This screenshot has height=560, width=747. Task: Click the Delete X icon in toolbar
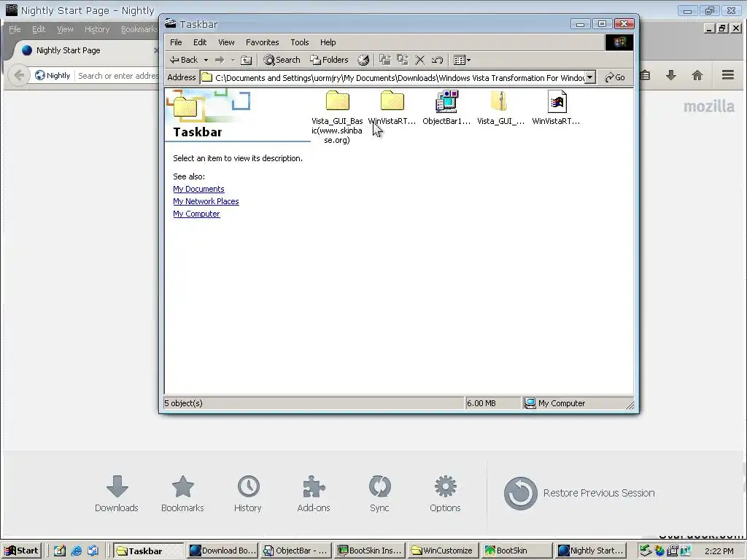tap(419, 60)
